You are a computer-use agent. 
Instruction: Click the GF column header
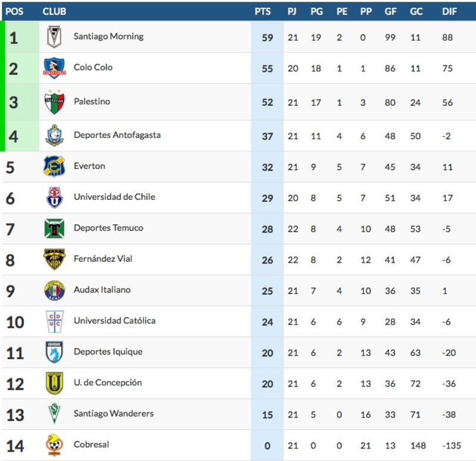(x=390, y=11)
